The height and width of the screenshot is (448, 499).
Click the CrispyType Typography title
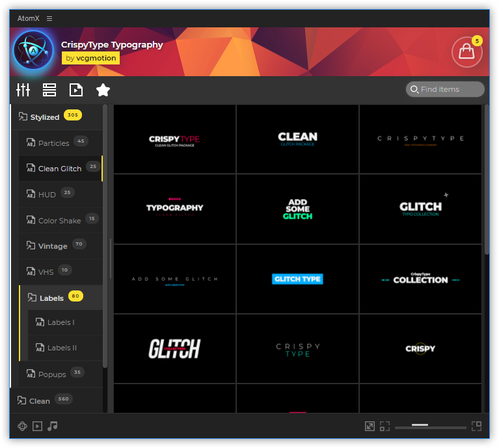[x=112, y=45]
